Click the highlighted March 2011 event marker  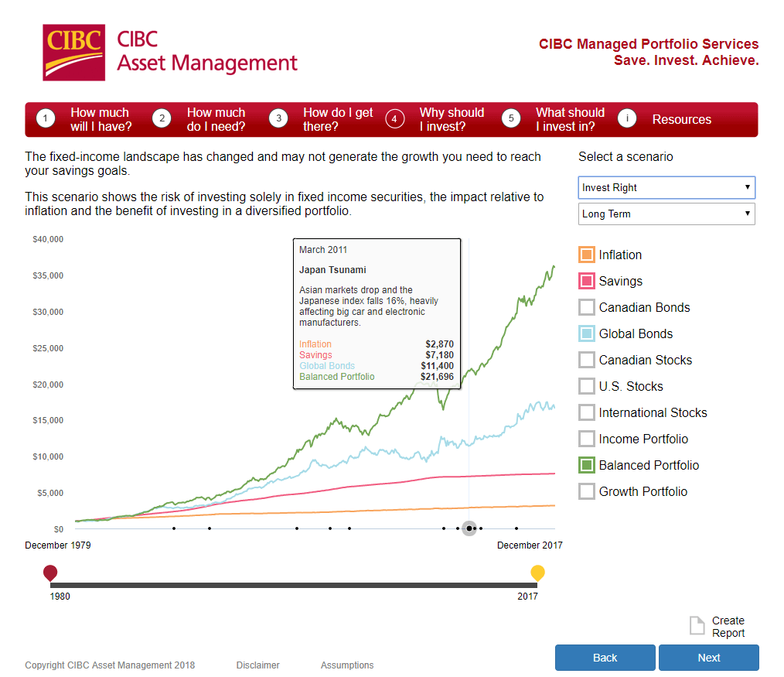pos(469,528)
